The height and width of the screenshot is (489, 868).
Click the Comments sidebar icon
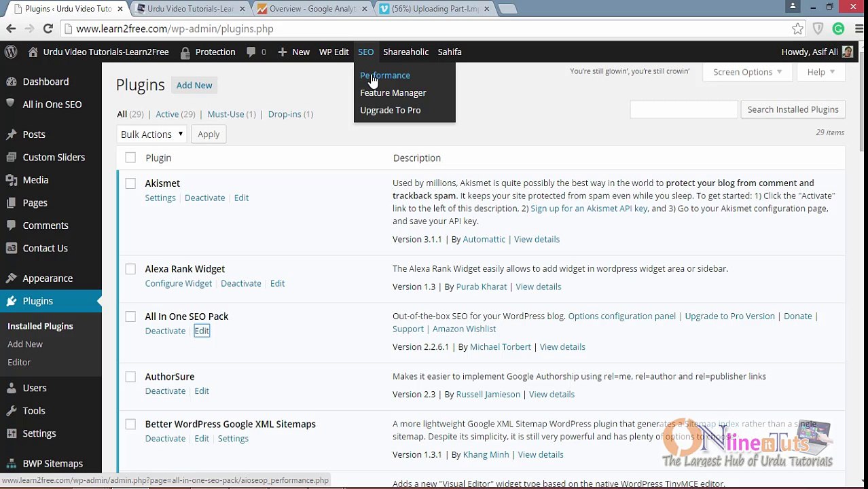(x=11, y=225)
